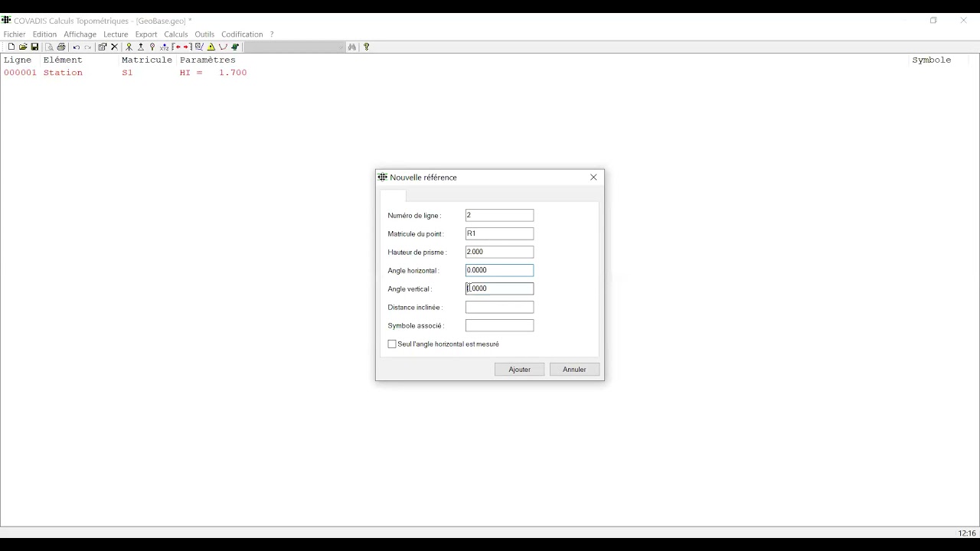Click the New station tripod figure icon
The height and width of the screenshot is (551, 980).
coord(129,47)
